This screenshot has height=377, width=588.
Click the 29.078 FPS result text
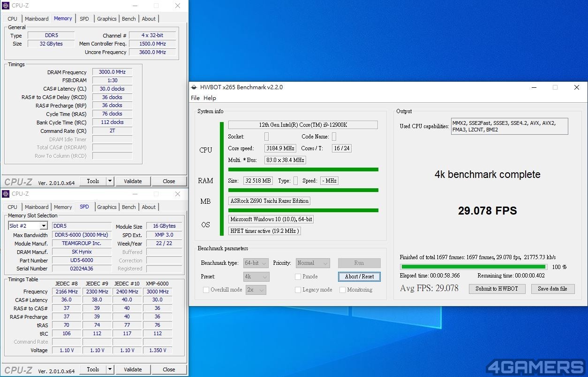488,211
